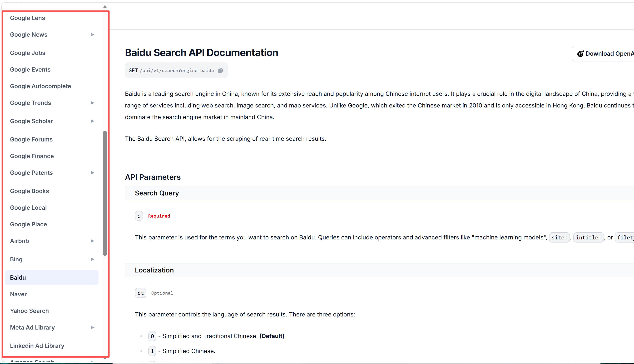Screen dimensions: 634x364
Task: Expand the Bing sidebar arrow
Action: tap(92, 259)
